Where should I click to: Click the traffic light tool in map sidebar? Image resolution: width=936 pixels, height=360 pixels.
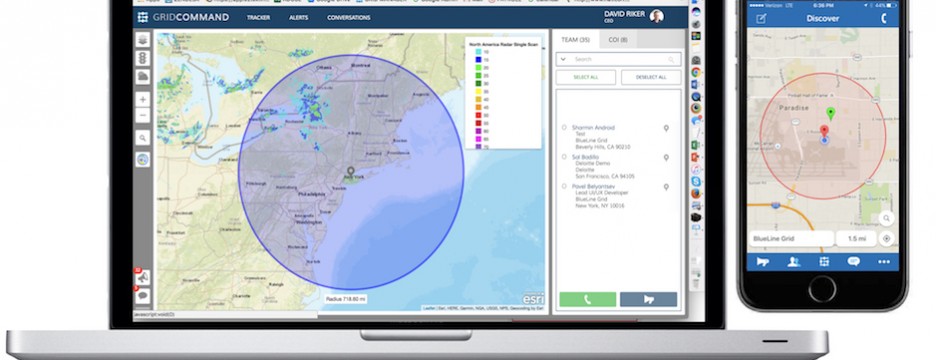(143, 59)
